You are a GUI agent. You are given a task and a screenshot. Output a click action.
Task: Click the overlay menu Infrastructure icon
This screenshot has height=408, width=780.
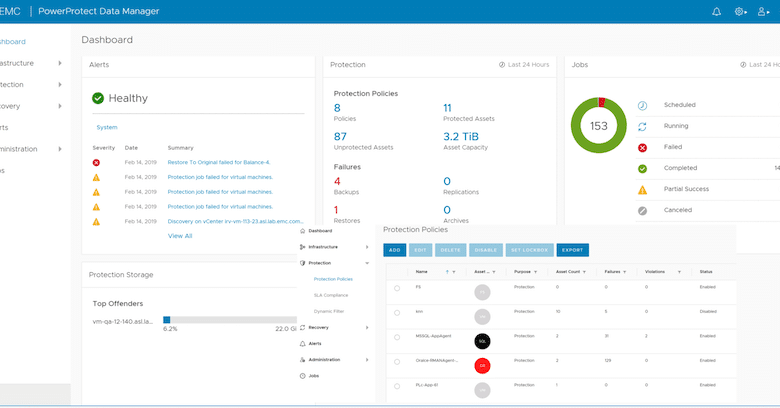(302, 247)
